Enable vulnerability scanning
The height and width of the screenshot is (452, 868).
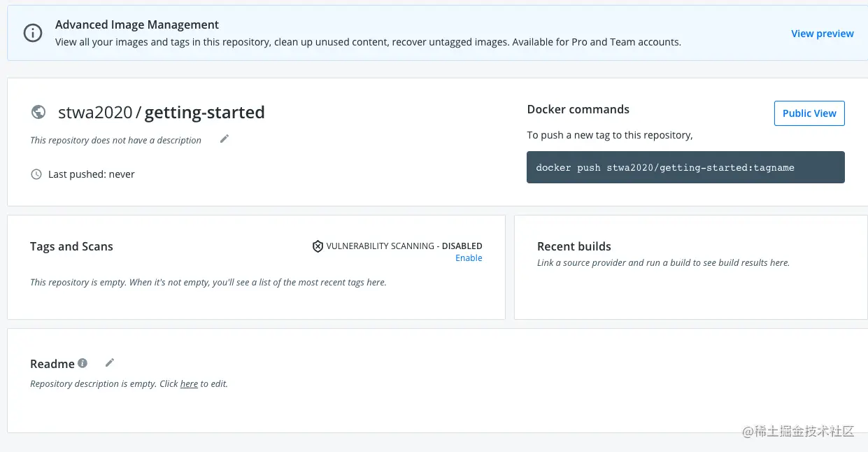[x=469, y=258]
